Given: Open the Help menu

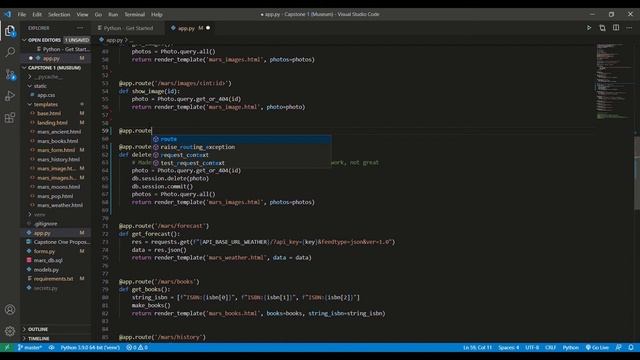Looking at the screenshot, I should coord(157,14).
